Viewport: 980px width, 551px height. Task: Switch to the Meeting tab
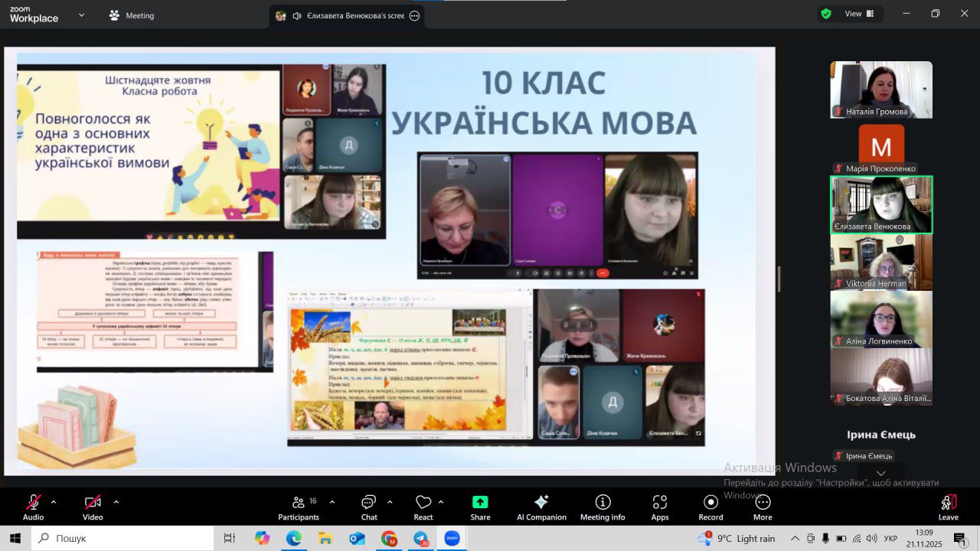click(x=131, y=15)
